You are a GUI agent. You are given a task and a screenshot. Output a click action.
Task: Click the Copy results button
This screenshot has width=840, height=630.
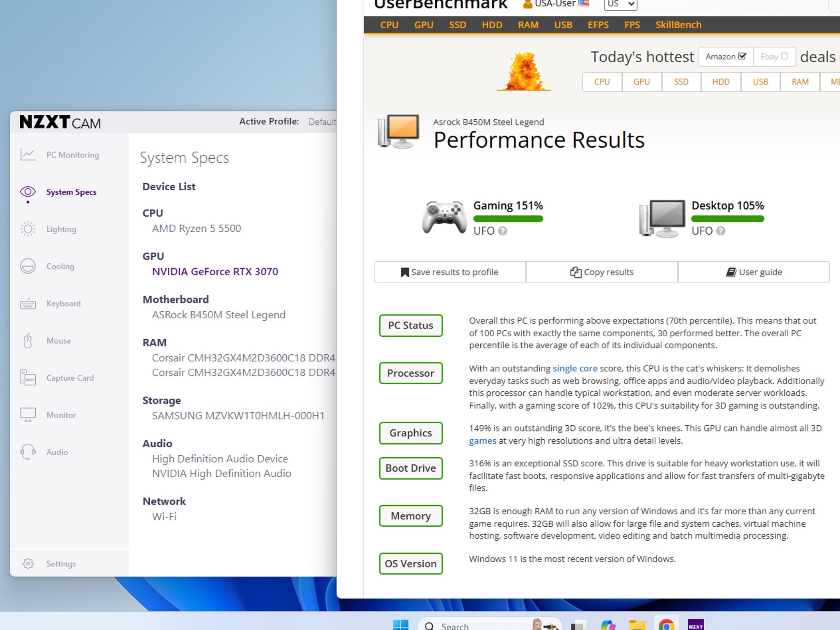pos(602,272)
